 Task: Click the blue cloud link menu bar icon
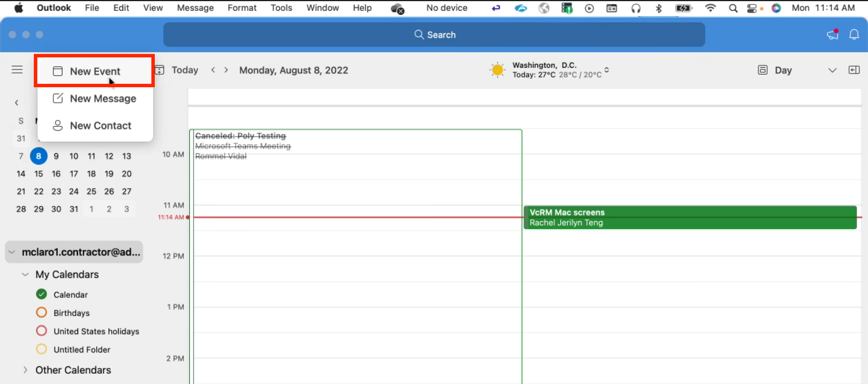point(521,8)
